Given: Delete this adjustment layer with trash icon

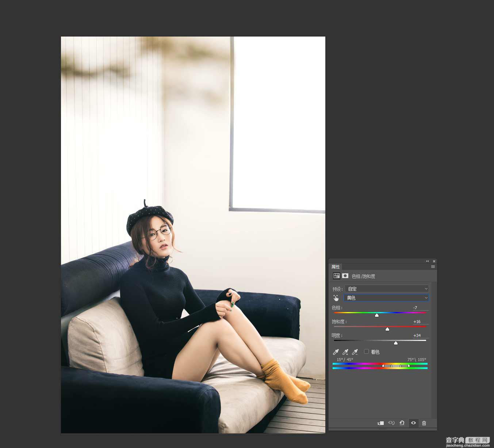Looking at the screenshot, I should point(424,423).
